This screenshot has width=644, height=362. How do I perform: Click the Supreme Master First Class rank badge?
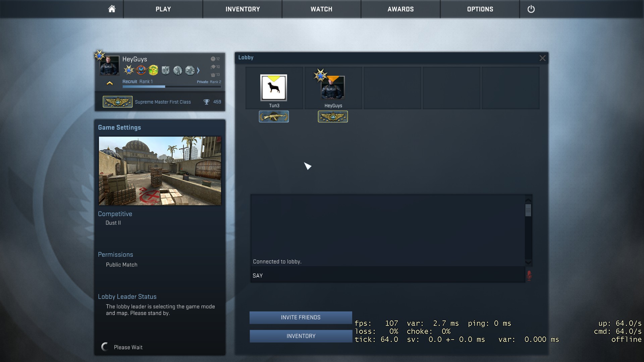117,102
